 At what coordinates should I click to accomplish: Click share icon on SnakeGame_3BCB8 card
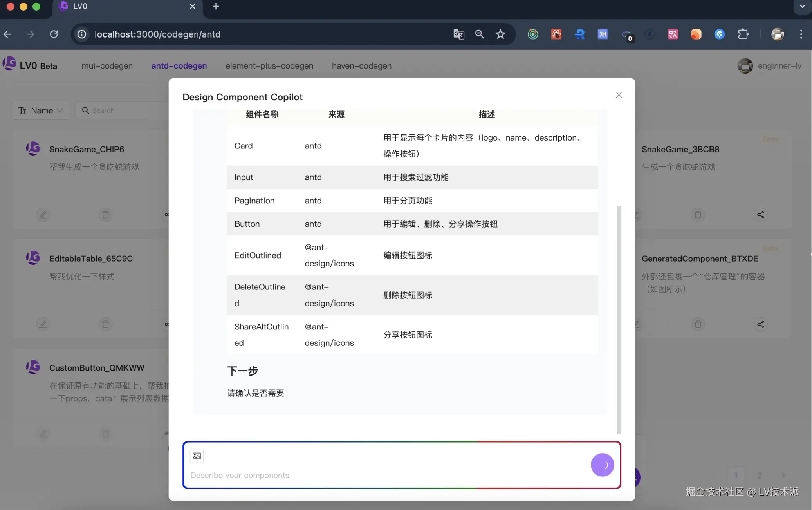pos(760,215)
